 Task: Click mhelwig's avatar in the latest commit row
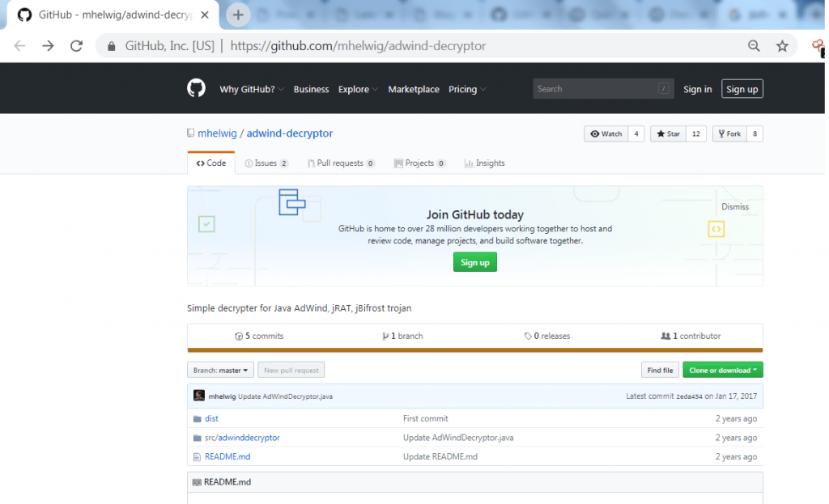199,396
